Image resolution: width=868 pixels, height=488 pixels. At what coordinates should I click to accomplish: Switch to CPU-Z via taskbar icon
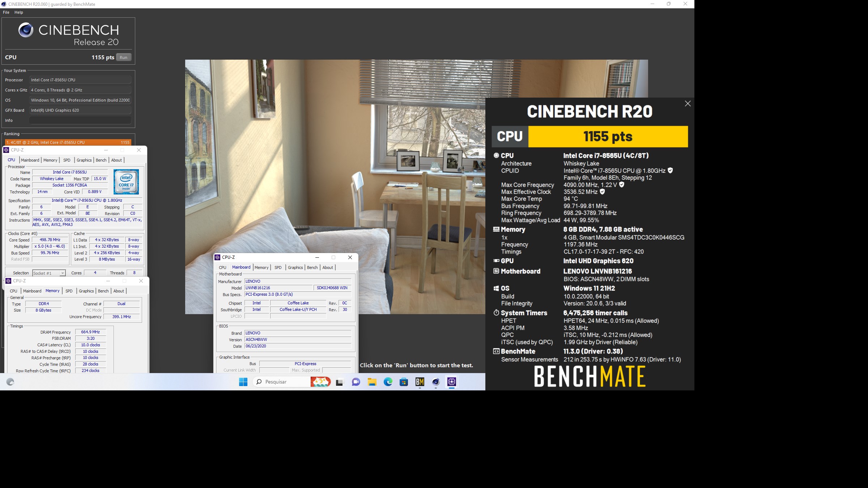click(452, 382)
